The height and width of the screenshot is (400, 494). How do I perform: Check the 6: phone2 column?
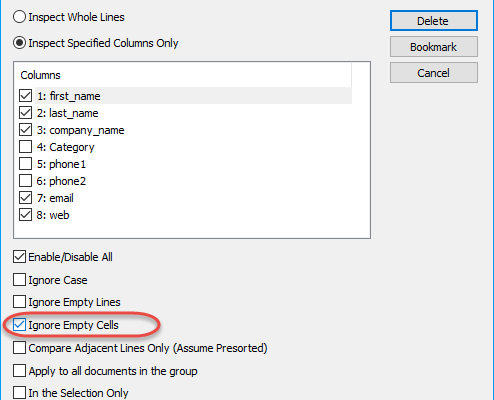26,181
